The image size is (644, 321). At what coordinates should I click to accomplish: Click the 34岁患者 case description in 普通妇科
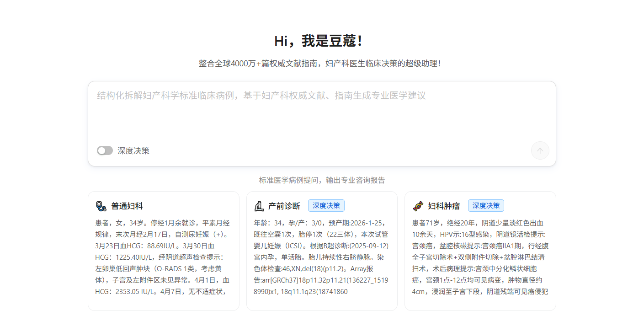[164, 256]
